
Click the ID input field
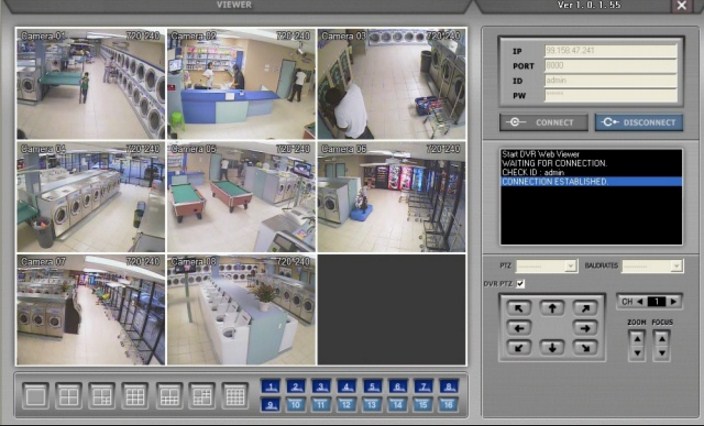pos(611,80)
